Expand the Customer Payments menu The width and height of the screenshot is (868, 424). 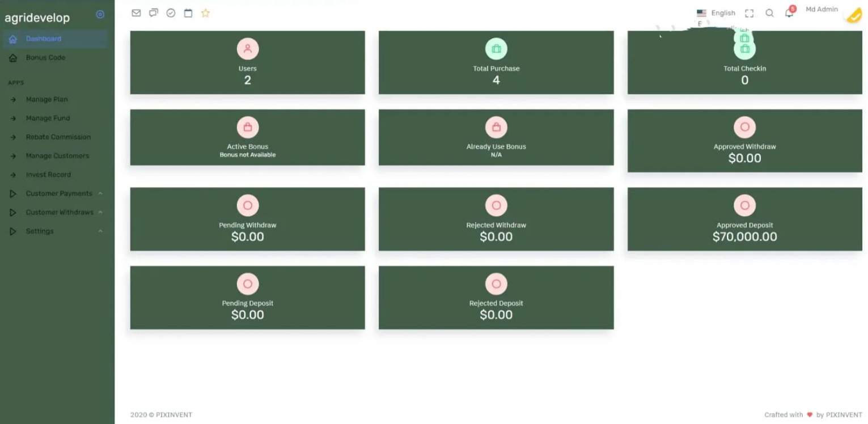(59, 194)
